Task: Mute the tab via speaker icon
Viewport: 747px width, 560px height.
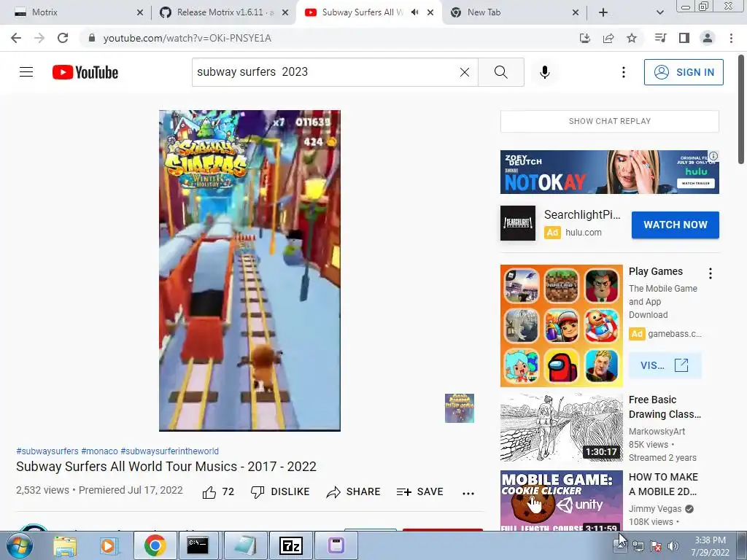Action: 414,12
